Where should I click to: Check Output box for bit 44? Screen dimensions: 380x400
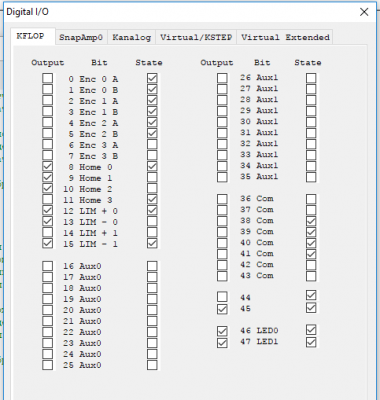pos(222,297)
